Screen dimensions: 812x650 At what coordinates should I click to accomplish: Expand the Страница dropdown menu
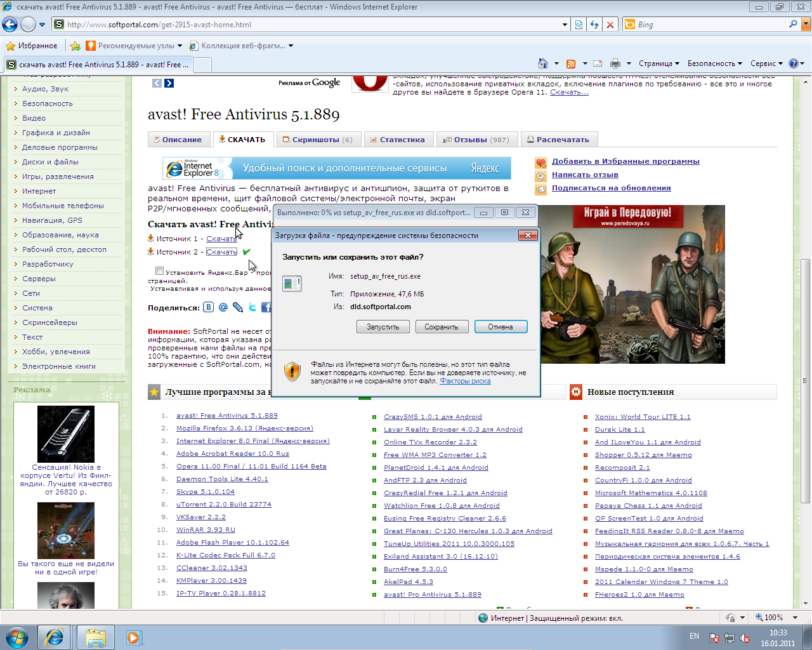[x=658, y=63]
